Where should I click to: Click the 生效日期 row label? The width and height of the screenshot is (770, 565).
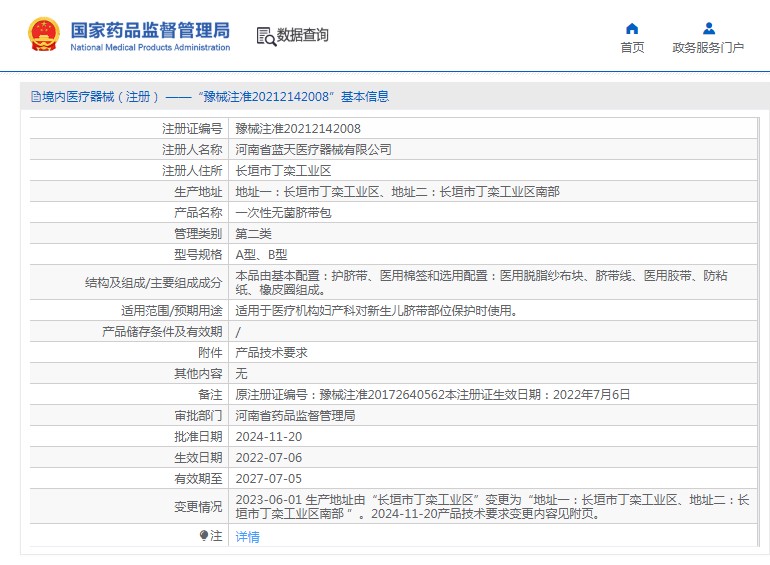pyautogui.click(x=198, y=458)
